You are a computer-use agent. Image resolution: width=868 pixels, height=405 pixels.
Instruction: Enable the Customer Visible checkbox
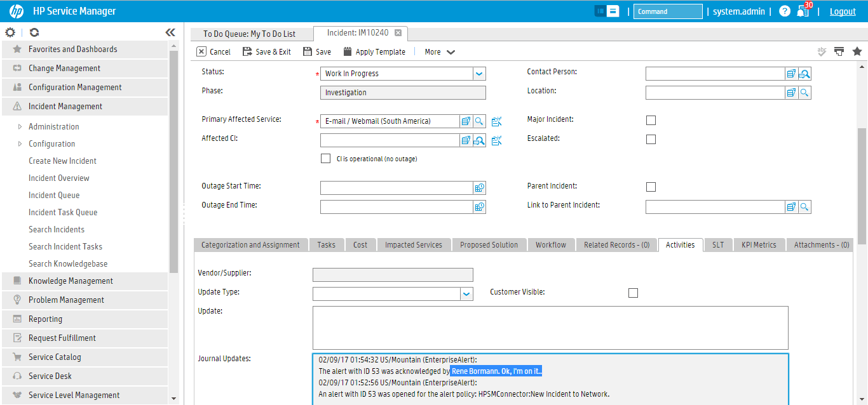coord(633,293)
